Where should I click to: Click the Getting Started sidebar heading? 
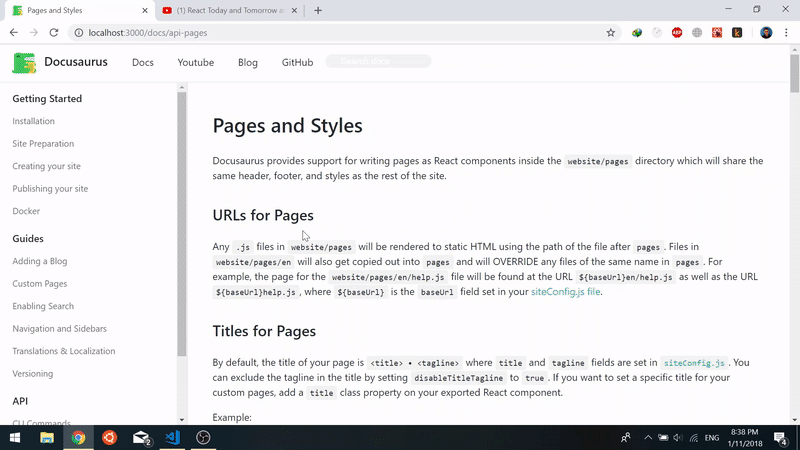click(47, 98)
